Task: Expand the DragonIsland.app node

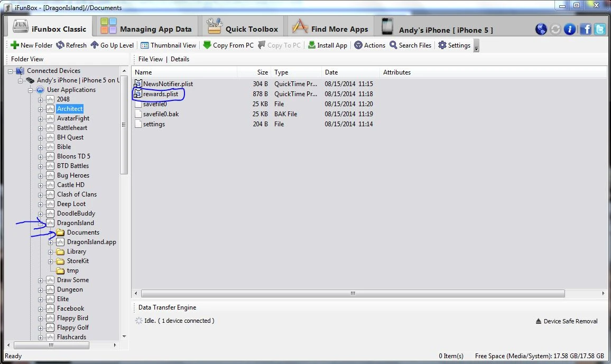Action: [x=50, y=242]
